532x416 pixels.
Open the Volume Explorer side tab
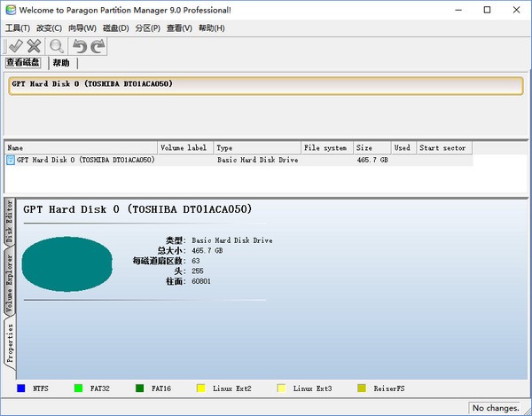(x=9, y=283)
